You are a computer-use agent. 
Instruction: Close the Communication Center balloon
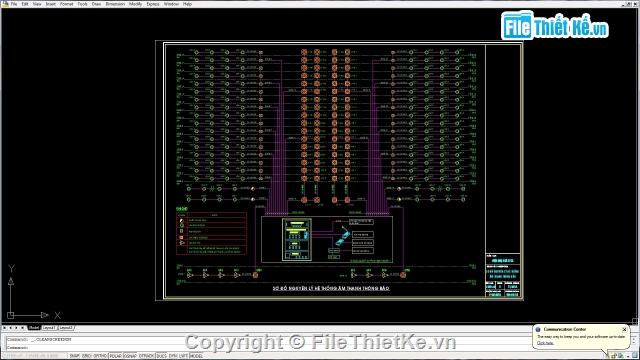coord(624,329)
